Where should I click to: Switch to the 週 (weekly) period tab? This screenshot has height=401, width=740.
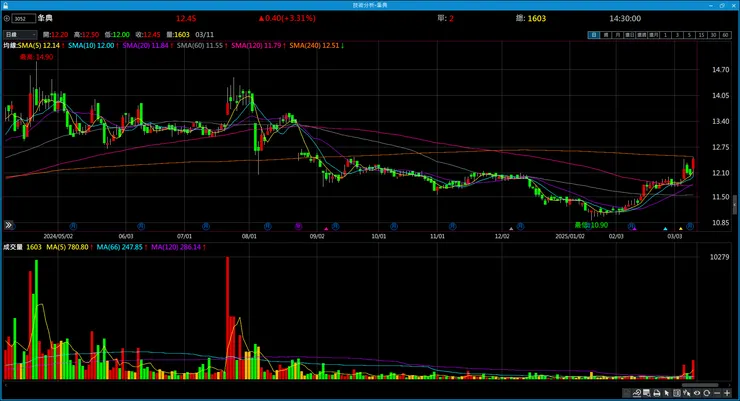[x=606, y=35]
